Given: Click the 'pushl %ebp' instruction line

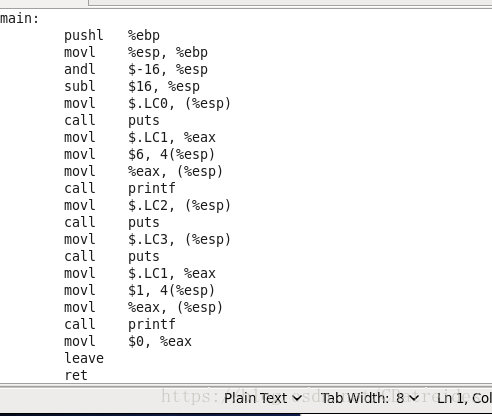Looking at the screenshot, I should point(112,35).
